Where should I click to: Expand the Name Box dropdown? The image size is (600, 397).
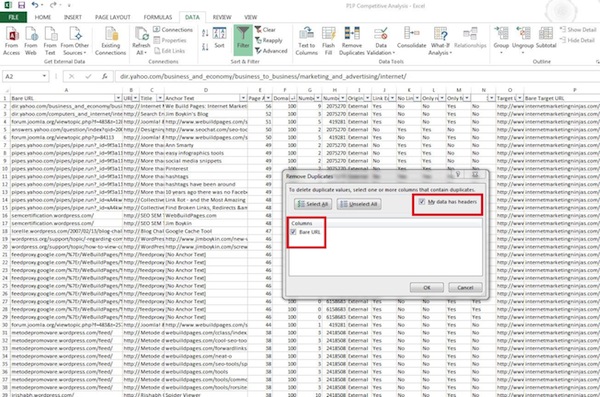click(44, 76)
